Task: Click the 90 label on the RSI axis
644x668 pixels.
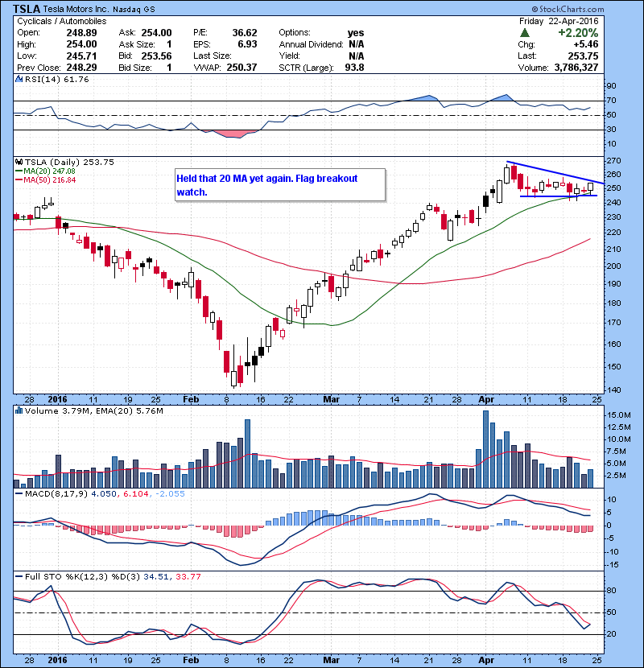Action: coord(611,86)
